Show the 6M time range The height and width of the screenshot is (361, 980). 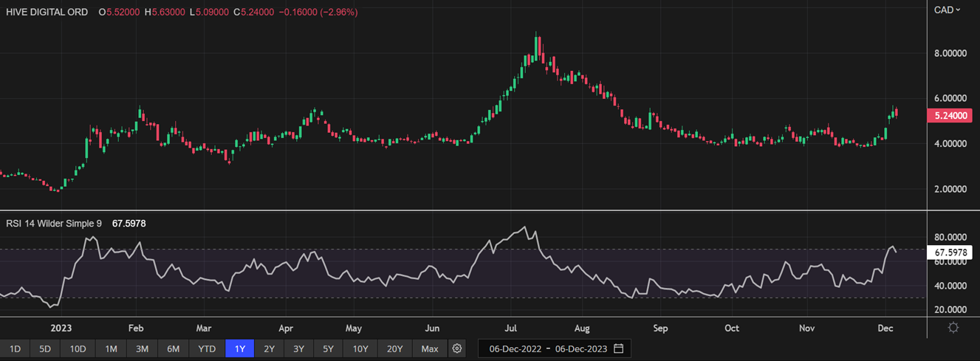[174, 348]
